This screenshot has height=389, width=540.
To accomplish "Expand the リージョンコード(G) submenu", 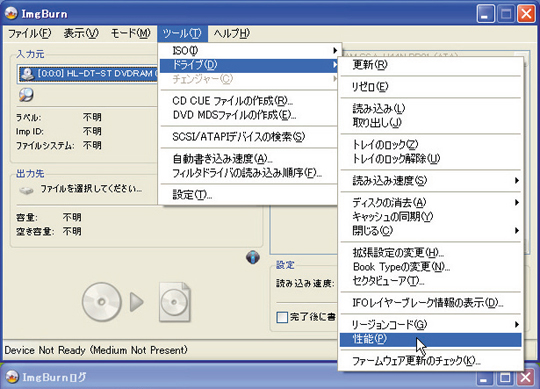I will [x=430, y=324].
